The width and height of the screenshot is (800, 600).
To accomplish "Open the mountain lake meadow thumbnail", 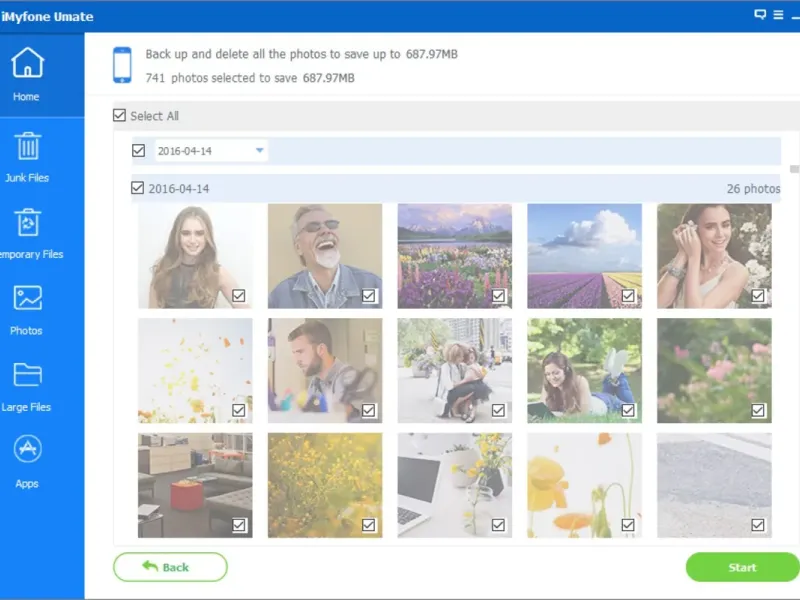I will 455,256.
